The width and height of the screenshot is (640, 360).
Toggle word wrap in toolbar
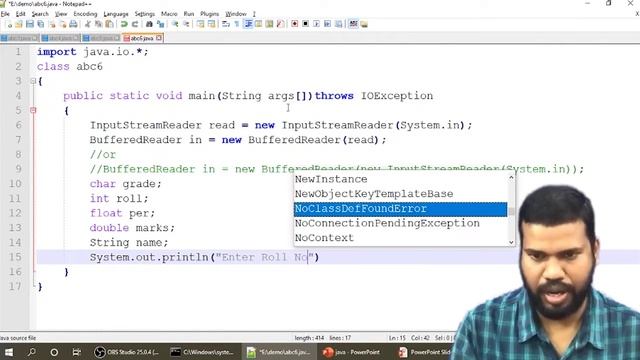pyautogui.click(x=226, y=24)
